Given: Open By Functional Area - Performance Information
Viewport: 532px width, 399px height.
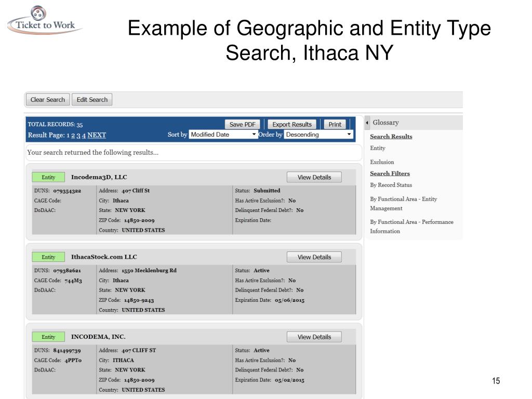Looking at the screenshot, I should tap(411, 227).
